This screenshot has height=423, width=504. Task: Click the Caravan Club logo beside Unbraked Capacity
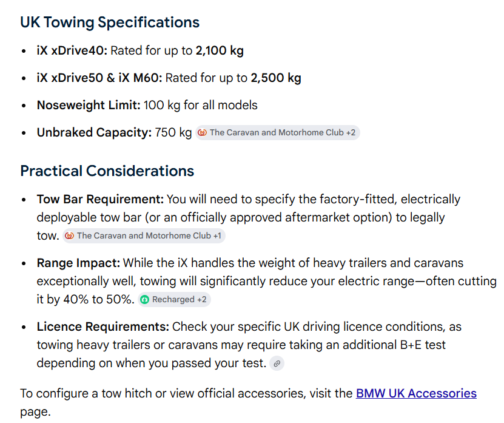coord(202,132)
